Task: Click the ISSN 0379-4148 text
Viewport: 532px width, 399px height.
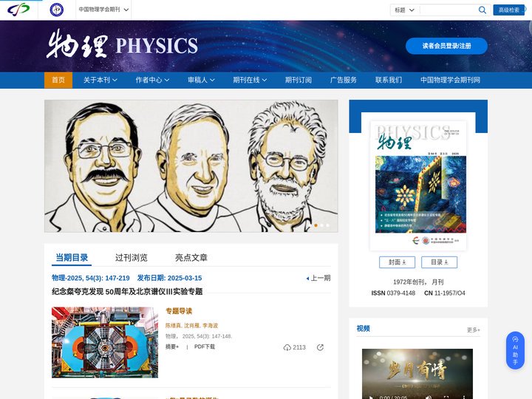Action: click(x=393, y=293)
